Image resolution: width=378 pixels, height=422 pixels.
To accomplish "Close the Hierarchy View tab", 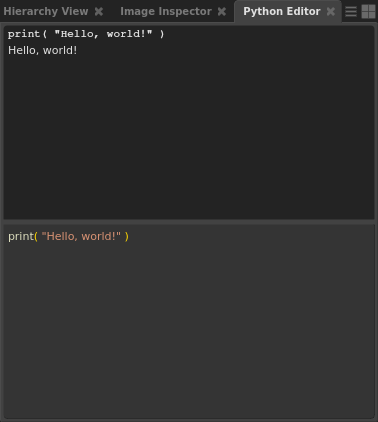I will pyautogui.click(x=99, y=12).
